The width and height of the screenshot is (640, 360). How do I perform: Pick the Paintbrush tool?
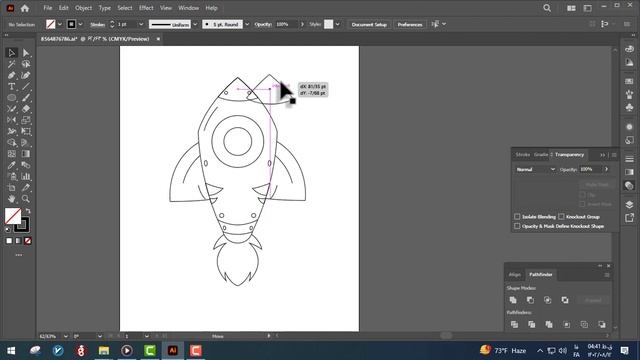pos(26,98)
